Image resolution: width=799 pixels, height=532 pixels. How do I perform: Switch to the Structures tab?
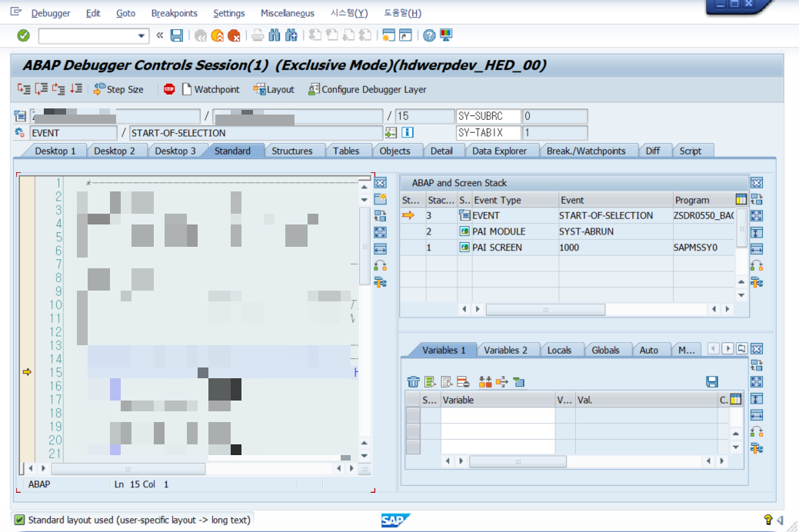pyautogui.click(x=292, y=151)
